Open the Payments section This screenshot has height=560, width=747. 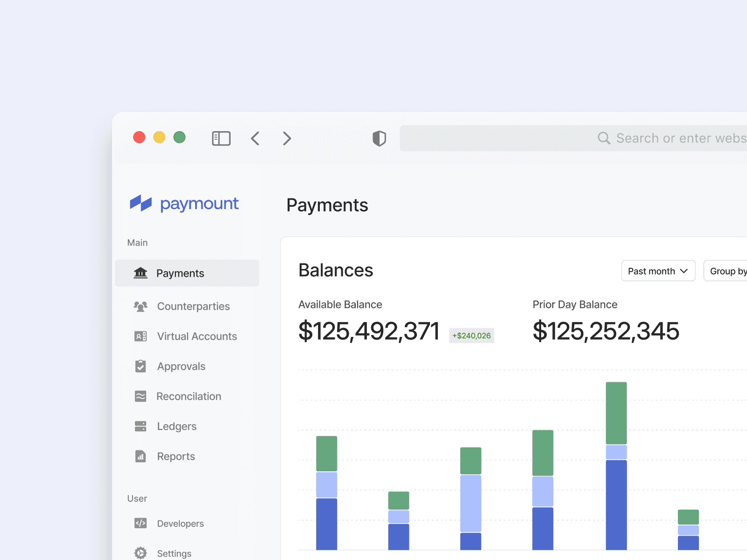coord(187,273)
